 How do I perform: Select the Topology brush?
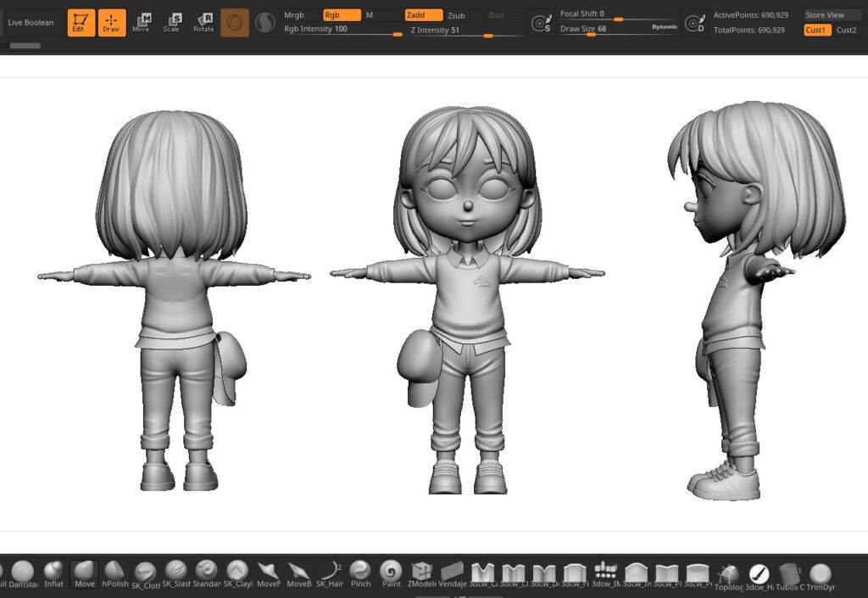(x=728, y=575)
